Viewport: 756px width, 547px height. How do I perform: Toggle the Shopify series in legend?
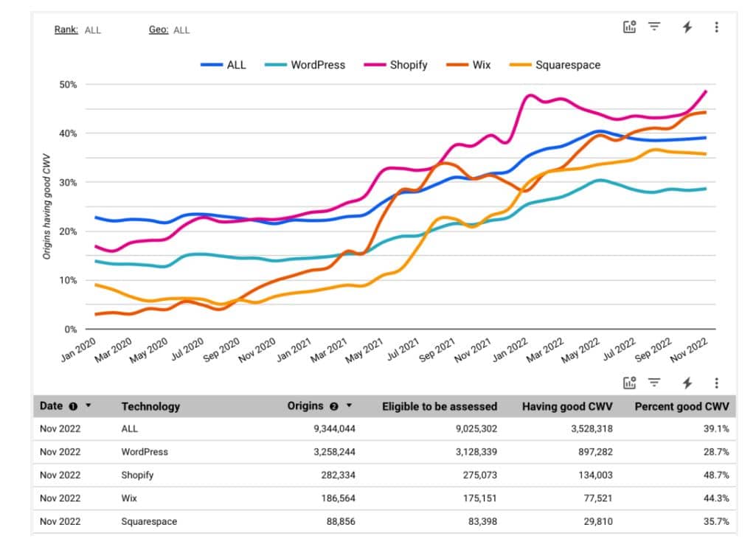tap(395, 65)
